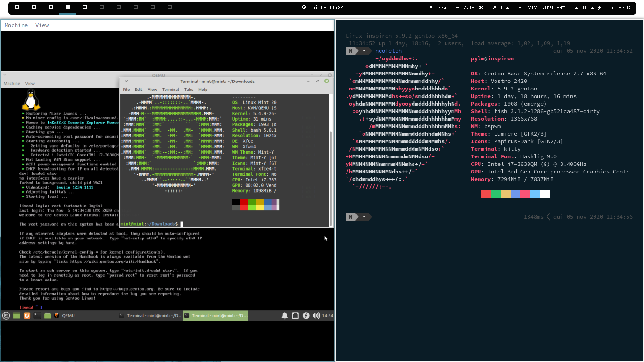Click the Mint panel volume speaker icon
This screenshot has width=644, height=362.
tap(316, 316)
